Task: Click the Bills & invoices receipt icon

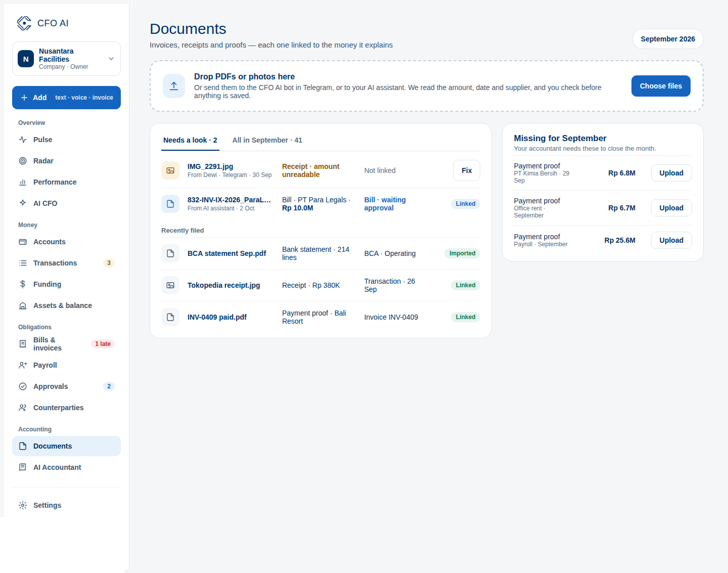Action: coord(23,344)
